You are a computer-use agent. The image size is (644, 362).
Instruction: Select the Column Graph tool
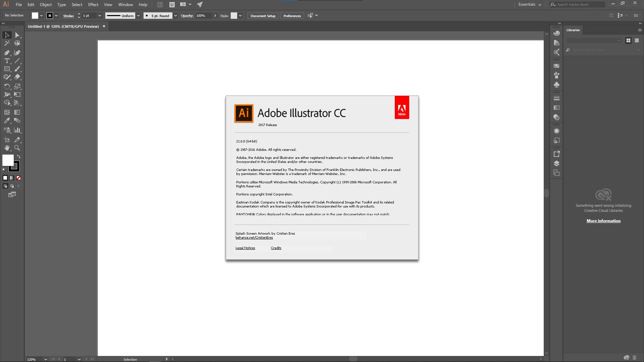pyautogui.click(x=17, y=130)
